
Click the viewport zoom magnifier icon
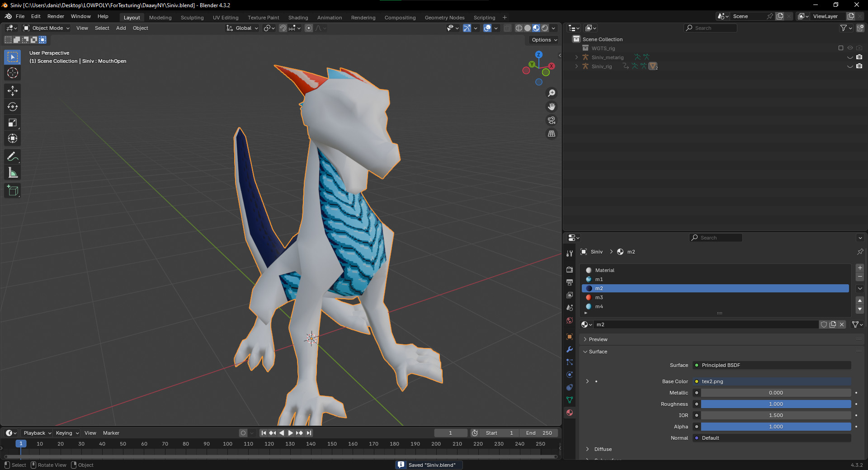tap(552, 93)
